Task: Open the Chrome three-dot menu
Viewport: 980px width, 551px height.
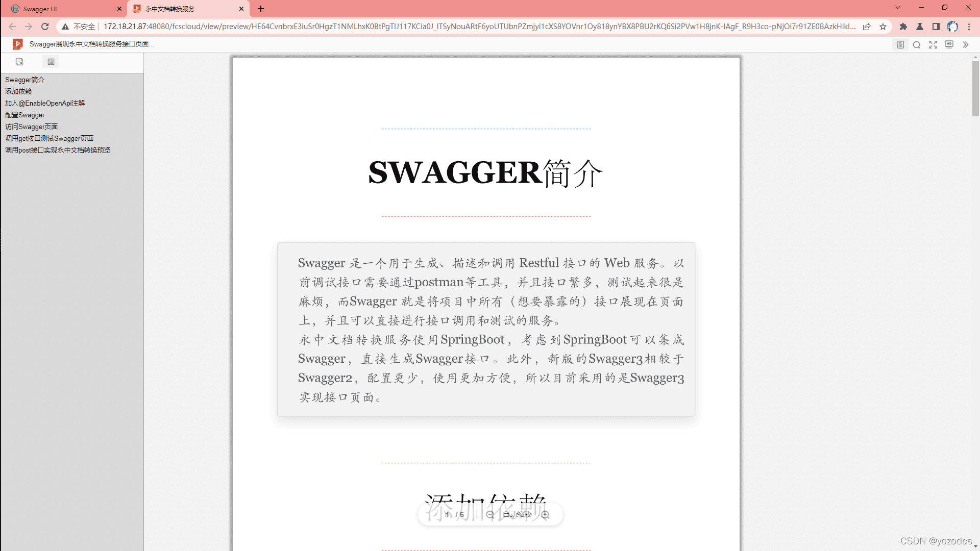Action: point(969,27)
